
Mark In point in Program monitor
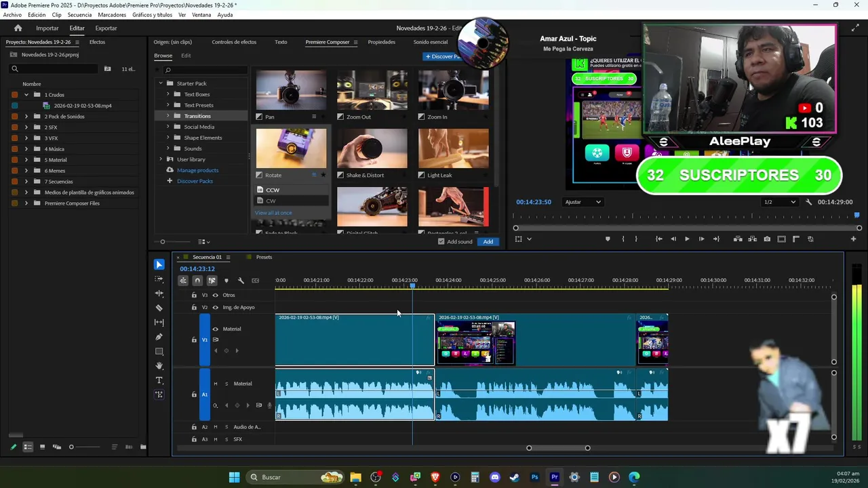pyautogui.click(x=623, y=239)
